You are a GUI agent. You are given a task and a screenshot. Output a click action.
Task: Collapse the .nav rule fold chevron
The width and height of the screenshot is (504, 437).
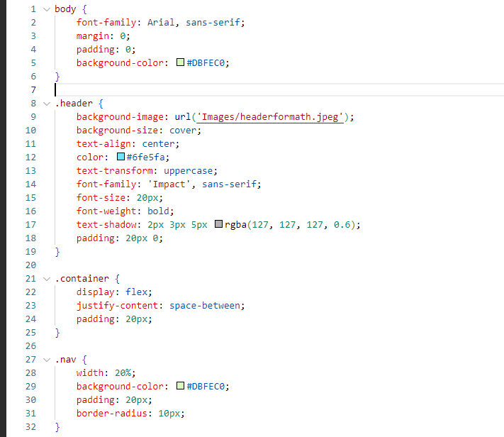pyautogui.click(x=47, y=360)
